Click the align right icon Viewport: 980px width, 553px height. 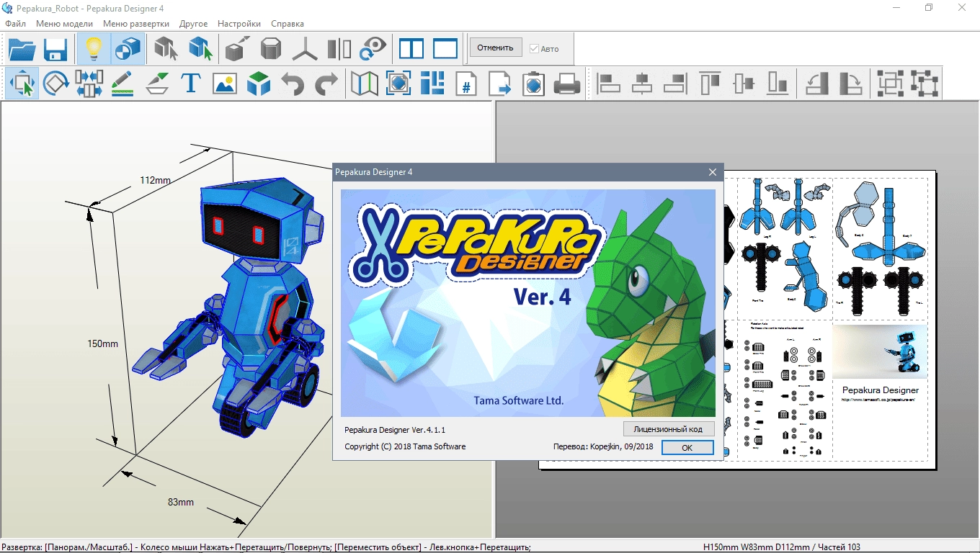pos(676,84)
